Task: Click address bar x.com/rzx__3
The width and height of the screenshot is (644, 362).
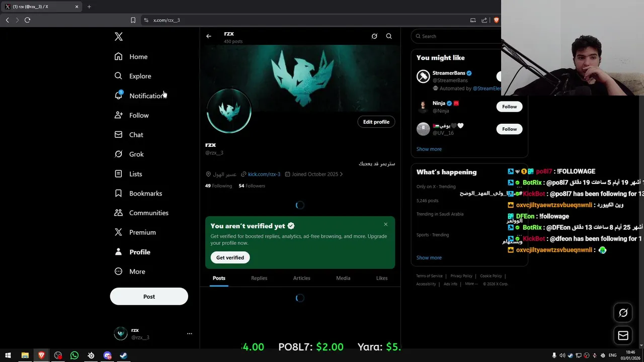Action: click(x=167, y=20)
